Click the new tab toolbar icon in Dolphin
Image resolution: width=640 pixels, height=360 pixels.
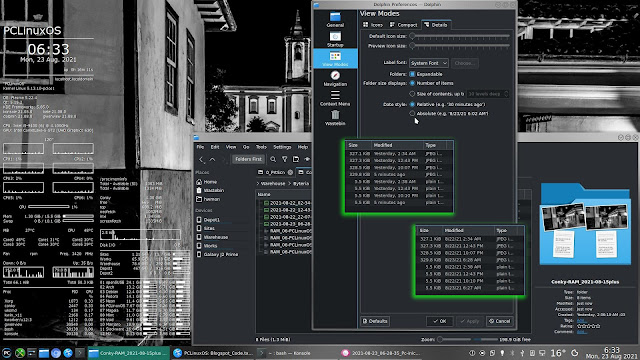296,159
